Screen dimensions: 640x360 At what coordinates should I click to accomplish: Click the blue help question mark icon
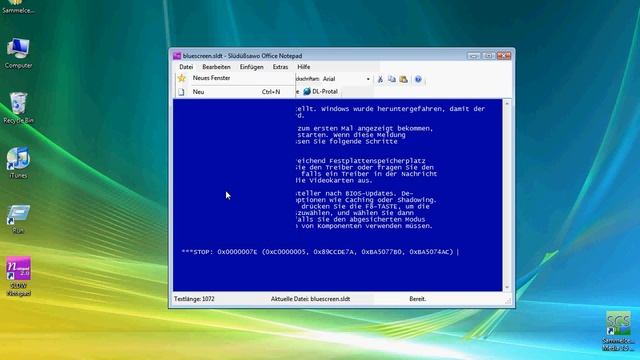point(418,79)
